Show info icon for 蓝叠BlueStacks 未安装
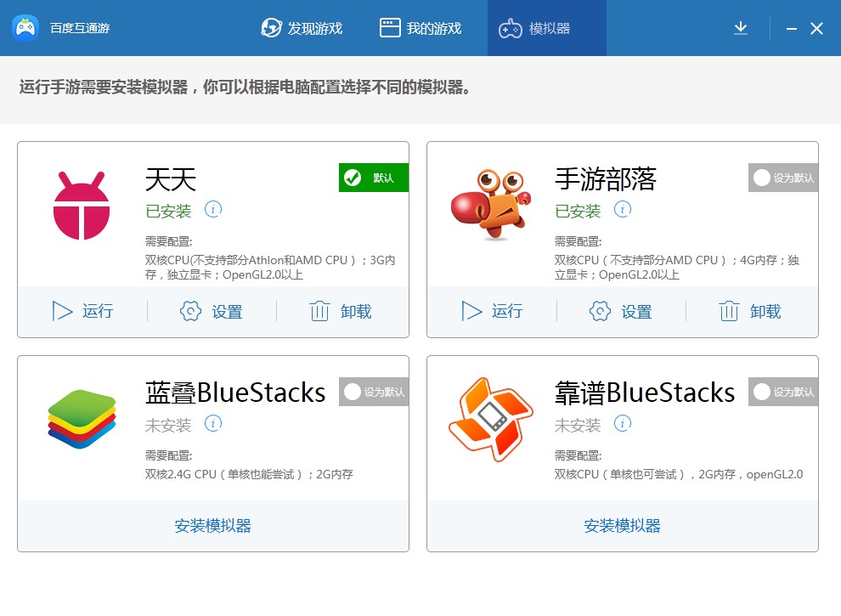The image size is (841, 616). [213, 423]
